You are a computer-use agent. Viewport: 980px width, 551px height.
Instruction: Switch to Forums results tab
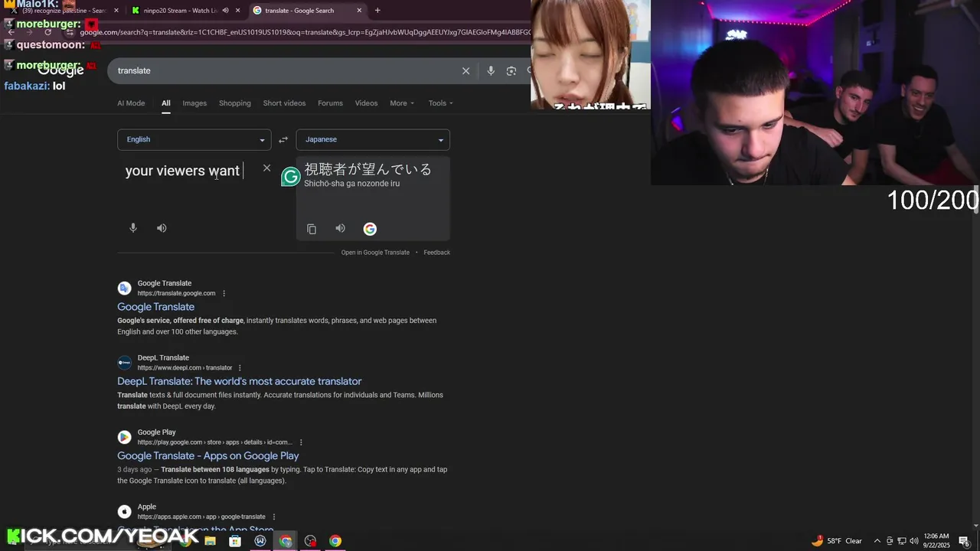pos(330,103)
